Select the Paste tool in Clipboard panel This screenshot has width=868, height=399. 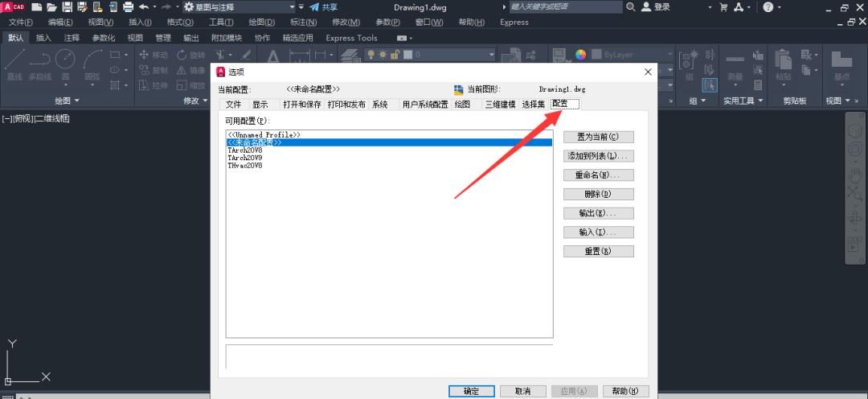click(783, 65)
